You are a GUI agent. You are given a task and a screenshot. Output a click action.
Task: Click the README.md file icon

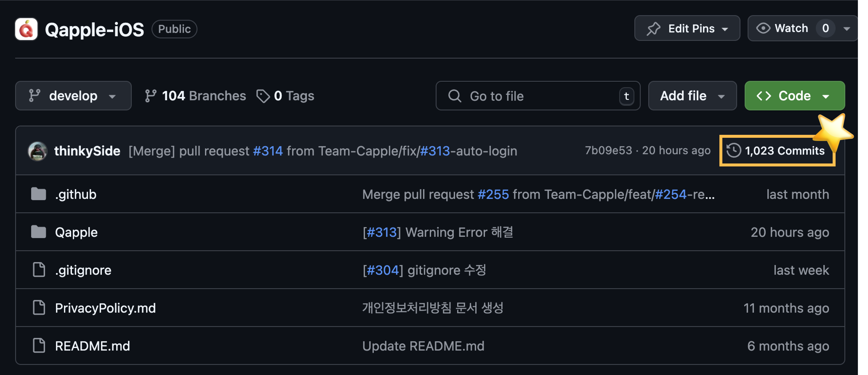(39, 345)
